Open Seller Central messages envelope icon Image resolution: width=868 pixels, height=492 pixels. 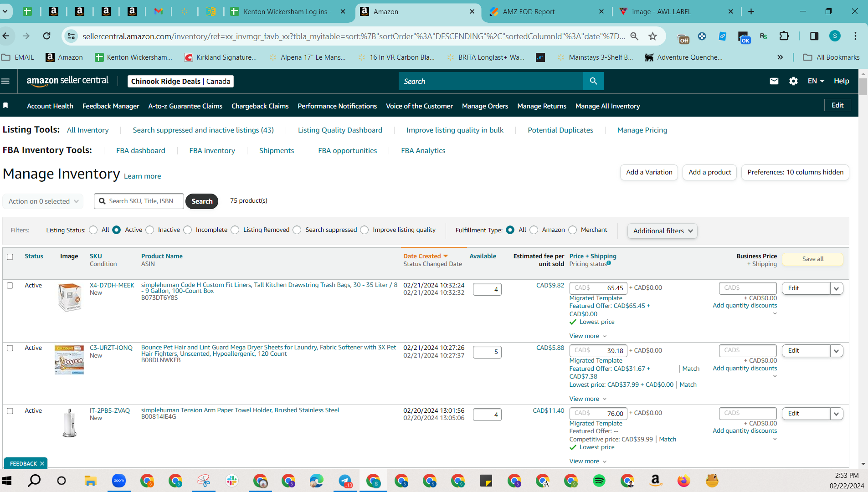coord(774,81)
